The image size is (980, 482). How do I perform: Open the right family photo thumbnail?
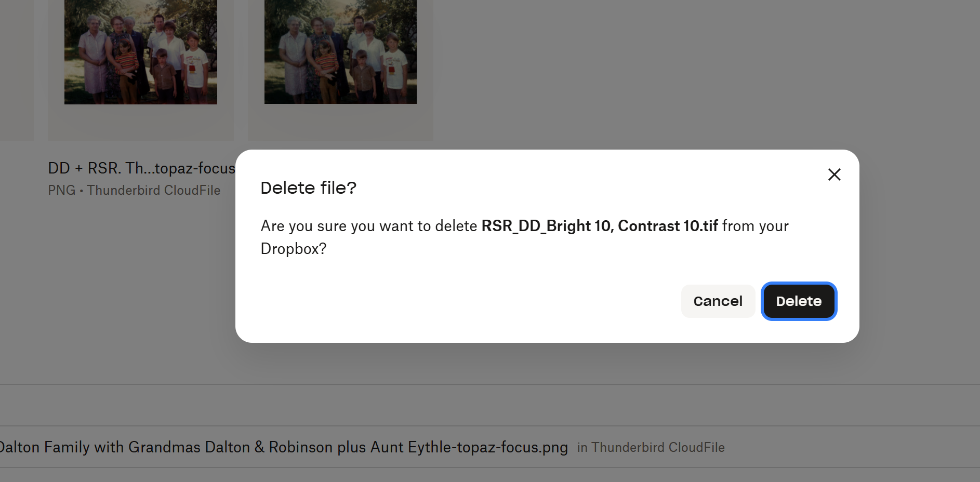[x=340, y=52]
